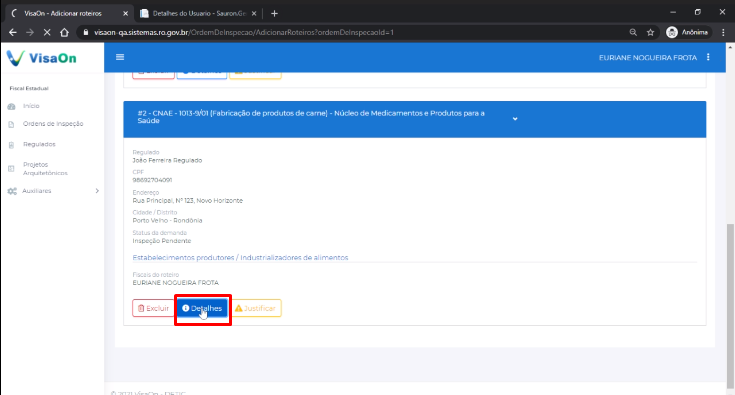This screenshot has height=395, width=735.
Task: Click the browser home button
Action: tap(64, 32)
